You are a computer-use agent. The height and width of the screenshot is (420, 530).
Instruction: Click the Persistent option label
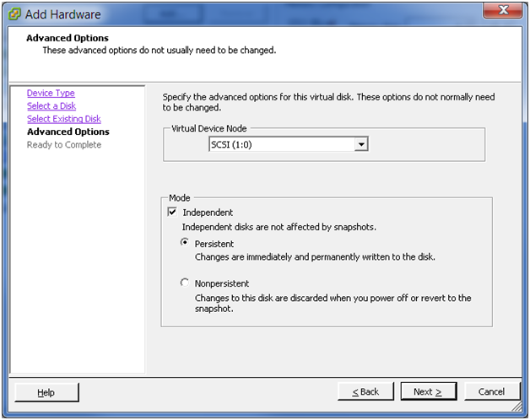(x=214, y=244)
